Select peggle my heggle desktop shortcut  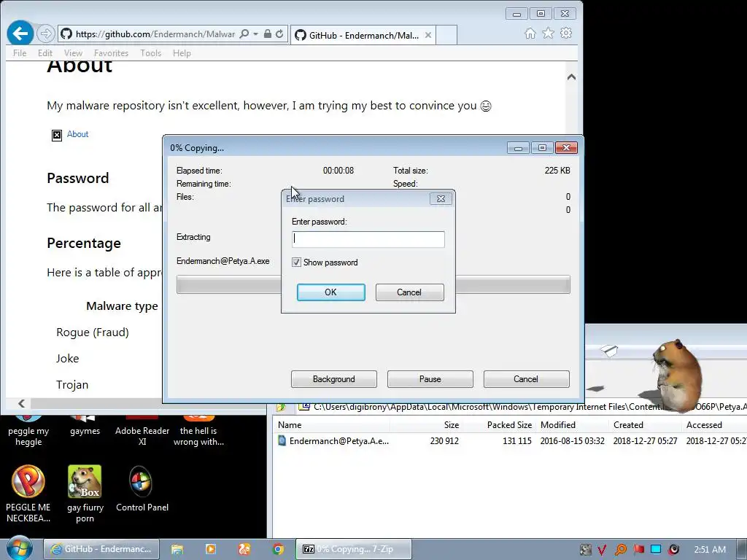[x=28, y=431]
